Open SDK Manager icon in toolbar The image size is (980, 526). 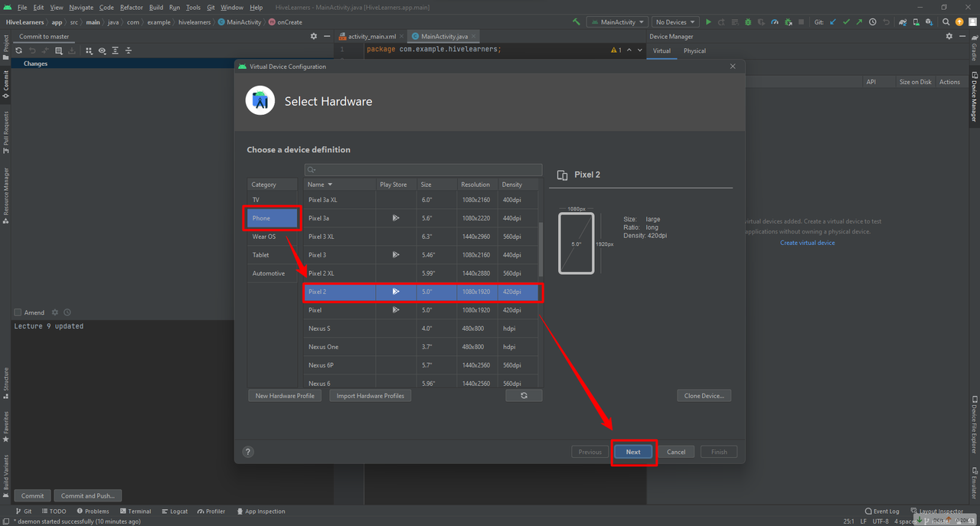pyautogui.click(x=929, y=22)
